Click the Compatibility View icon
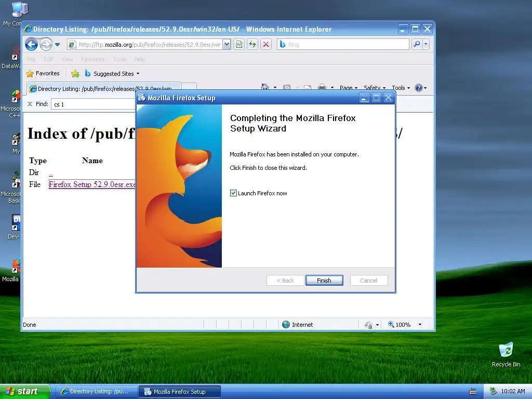Viewport: 532px width, 399px height. click(239, 45)
